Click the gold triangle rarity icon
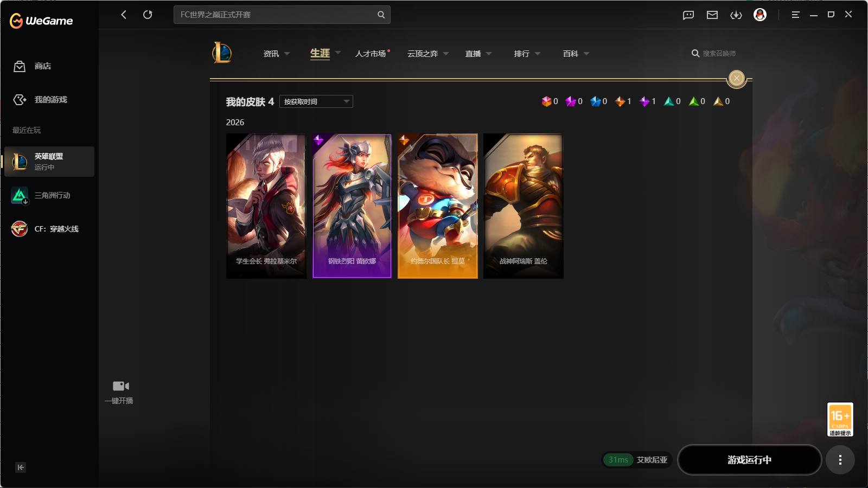The width and height of the screenshot is (868, 488). 718,101
